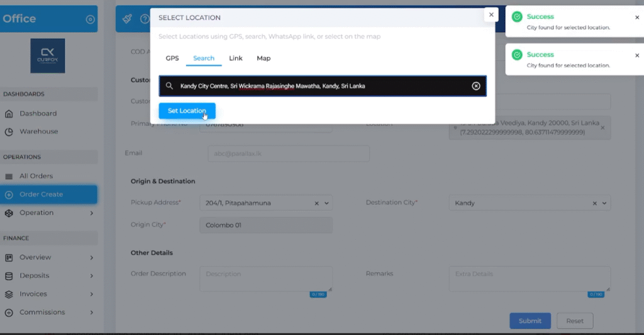Open Warehouse from the sidebar

pyautogui.click(x=38, y=132)
